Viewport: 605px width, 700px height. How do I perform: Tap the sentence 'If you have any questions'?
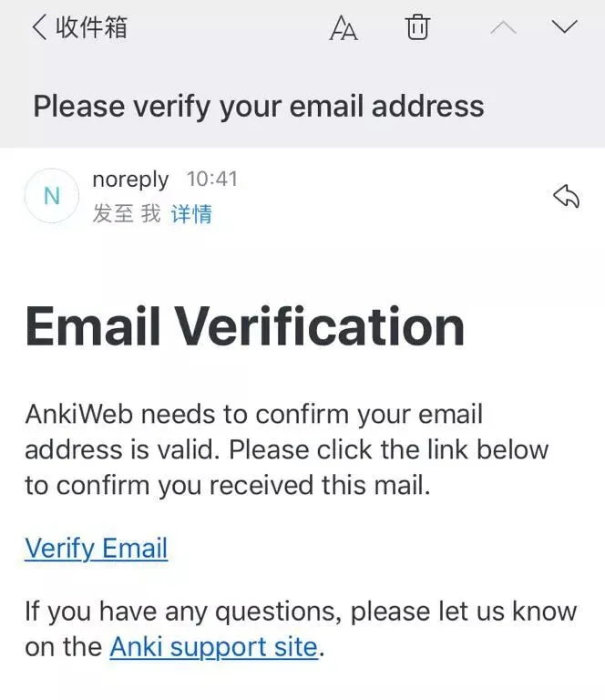301,611
